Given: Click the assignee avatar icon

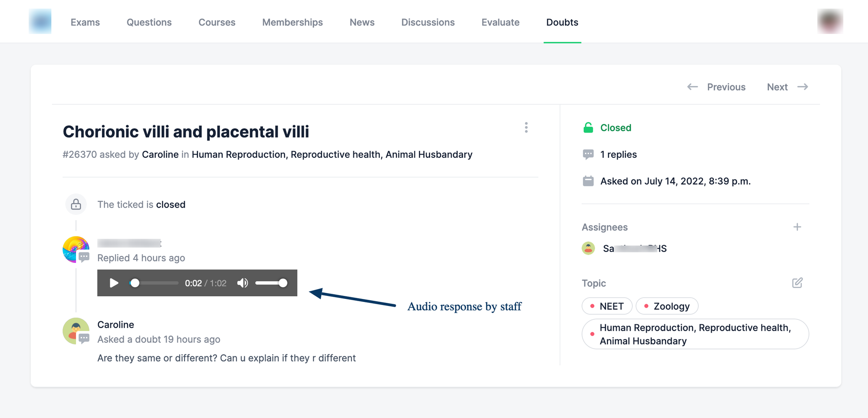Looking at the screenshot, I should [589, 249].
